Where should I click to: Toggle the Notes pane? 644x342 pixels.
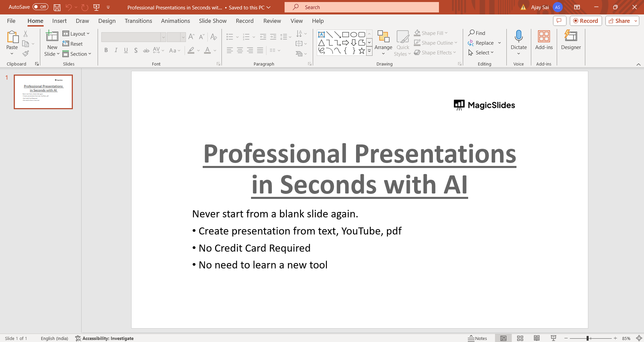click(477, 338)
